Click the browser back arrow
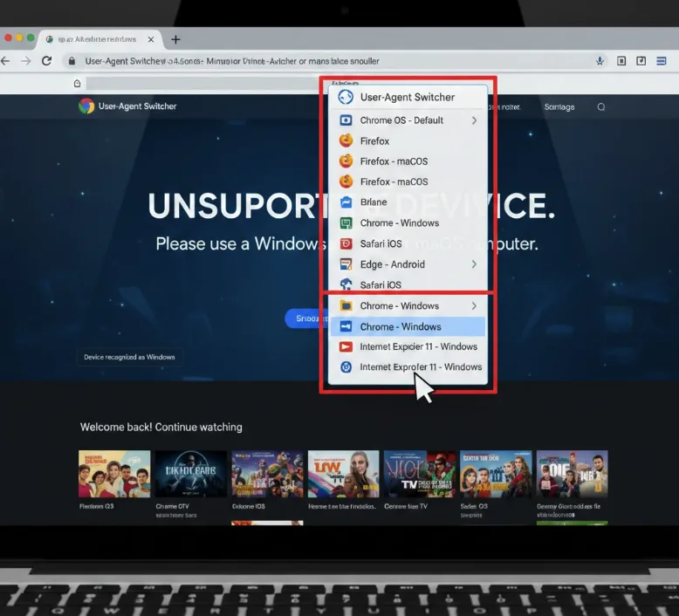Image resolution: width=679 pixels, height=616 pixels. click(x=6, y=61)
